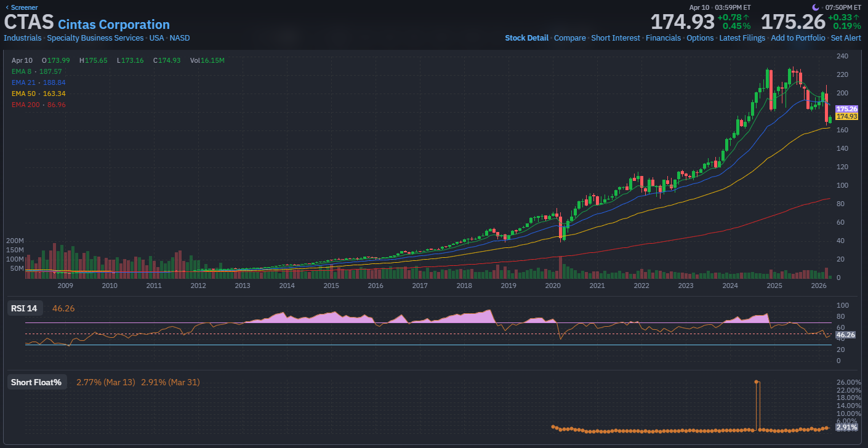Screen dimensions: 868x448
Task: Click the EMA 8 legend label
Action: point(37,71)
